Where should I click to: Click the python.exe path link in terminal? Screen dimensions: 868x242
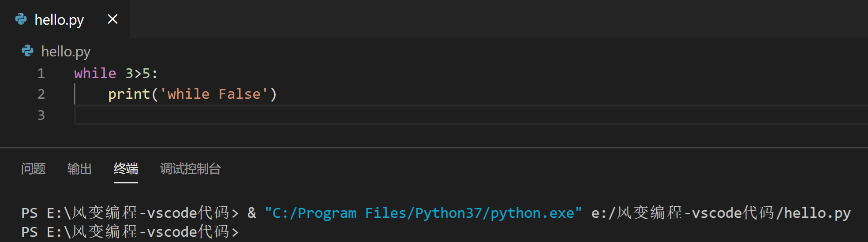click(x=423, y=213)
